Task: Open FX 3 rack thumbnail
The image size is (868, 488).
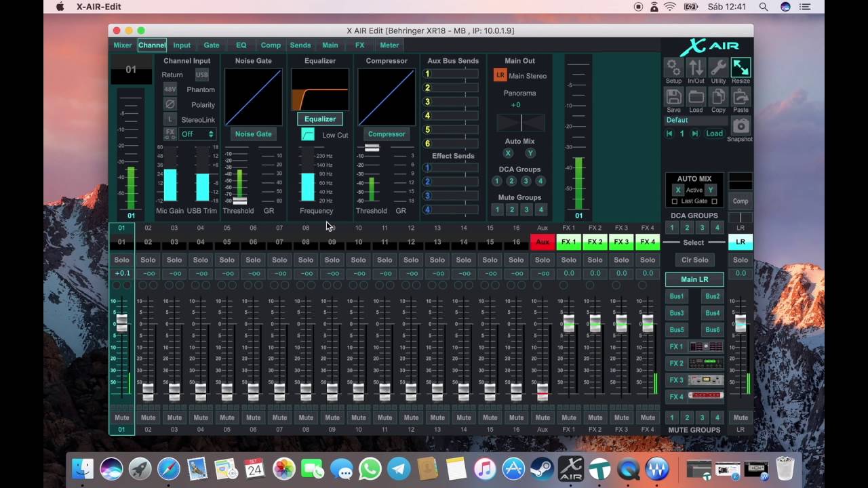Action: coord(706,380)
